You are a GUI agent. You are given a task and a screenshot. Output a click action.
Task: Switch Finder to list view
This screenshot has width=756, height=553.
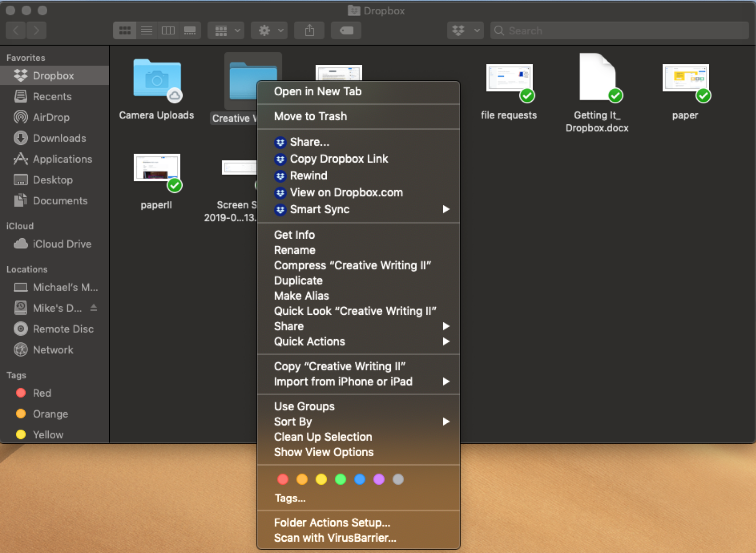pyautogui.click(x=147, y=30)
